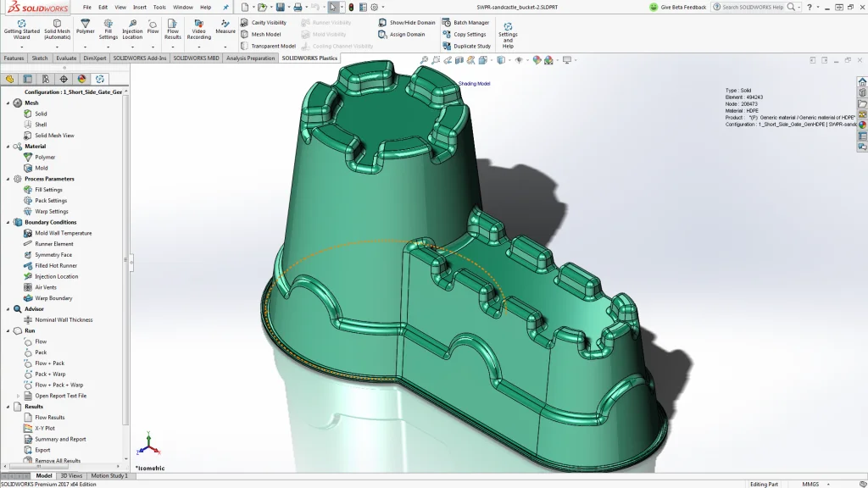868x488 pixels.
Task: Start Video Recording tool
Action: 198,29
